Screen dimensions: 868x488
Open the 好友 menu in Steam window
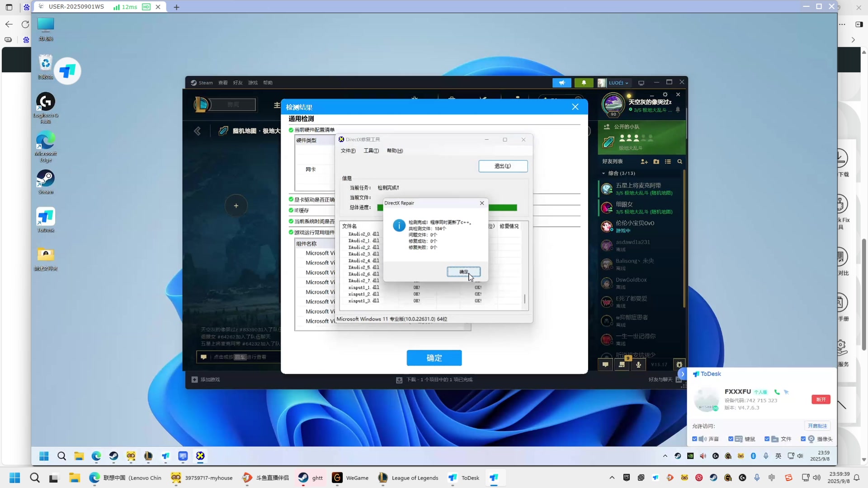pyautogui.click(x=238, y=83)
